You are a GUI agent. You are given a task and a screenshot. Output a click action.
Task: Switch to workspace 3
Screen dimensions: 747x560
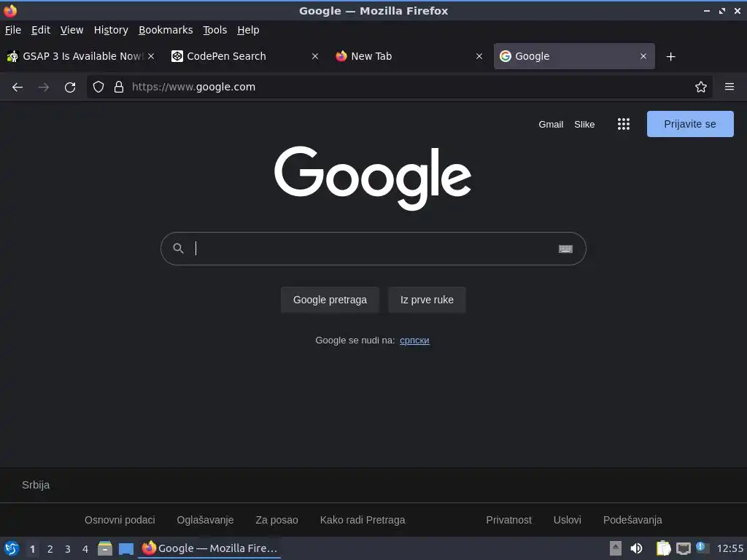[68, 549]
